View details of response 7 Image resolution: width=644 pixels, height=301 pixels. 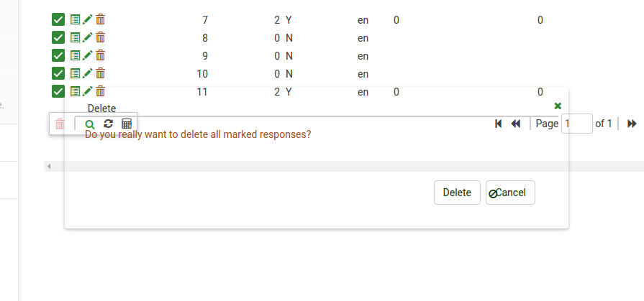click(75, 20)
